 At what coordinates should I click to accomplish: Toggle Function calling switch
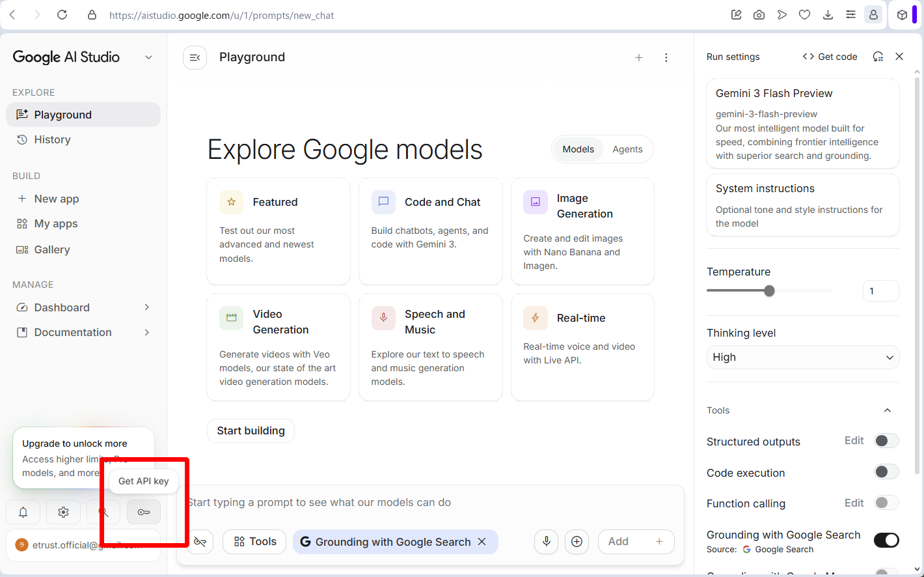click(x=886, y=503)
